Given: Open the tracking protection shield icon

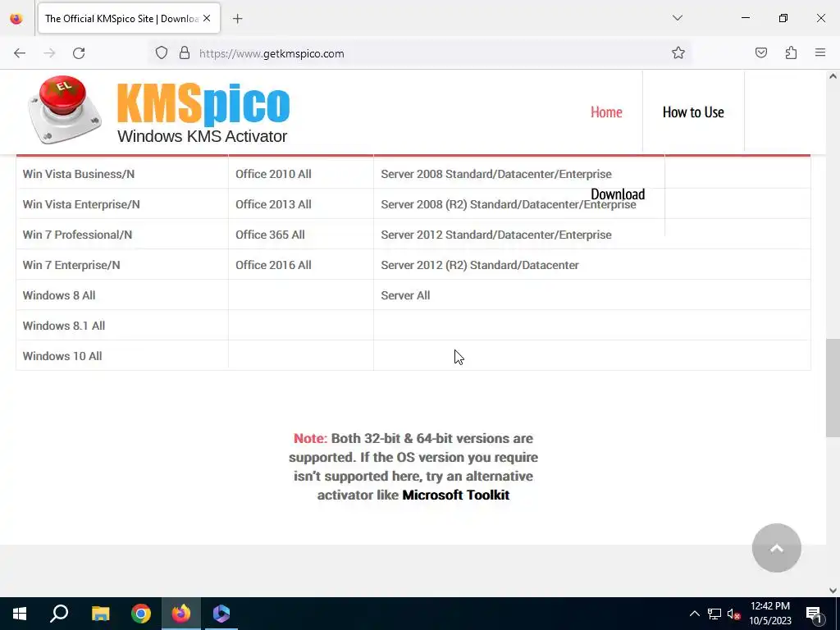Looking at the screenshot, I should pos(162,53).
